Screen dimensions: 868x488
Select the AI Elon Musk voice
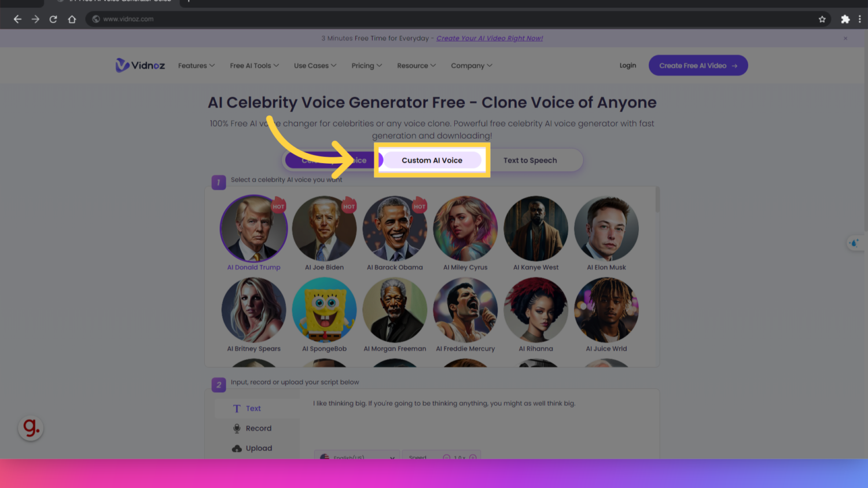tap(606, 228)
